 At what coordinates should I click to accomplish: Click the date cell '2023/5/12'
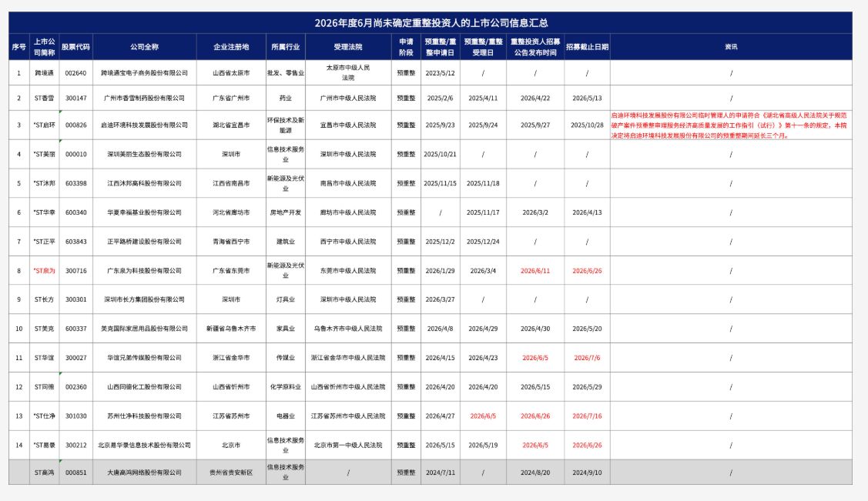[440, 73]
